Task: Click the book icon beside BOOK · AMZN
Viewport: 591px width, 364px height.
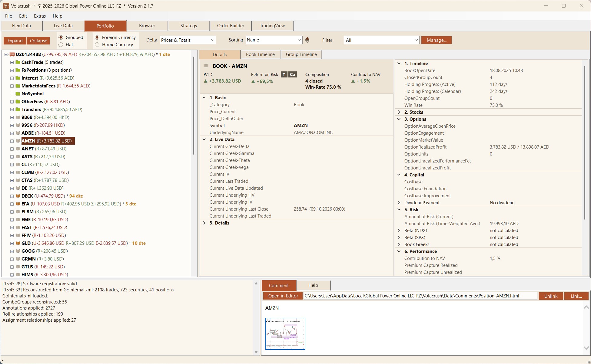Action: (x=206, y=66)
